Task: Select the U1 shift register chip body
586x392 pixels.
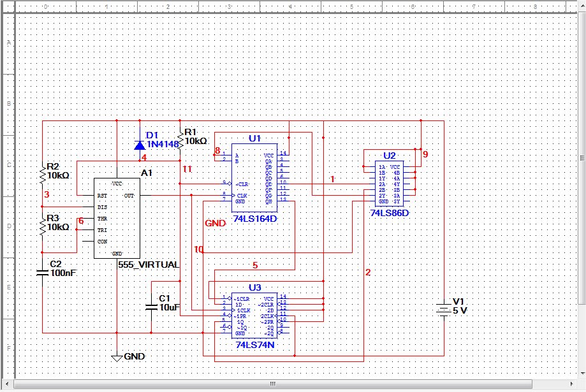Action: 254,178
